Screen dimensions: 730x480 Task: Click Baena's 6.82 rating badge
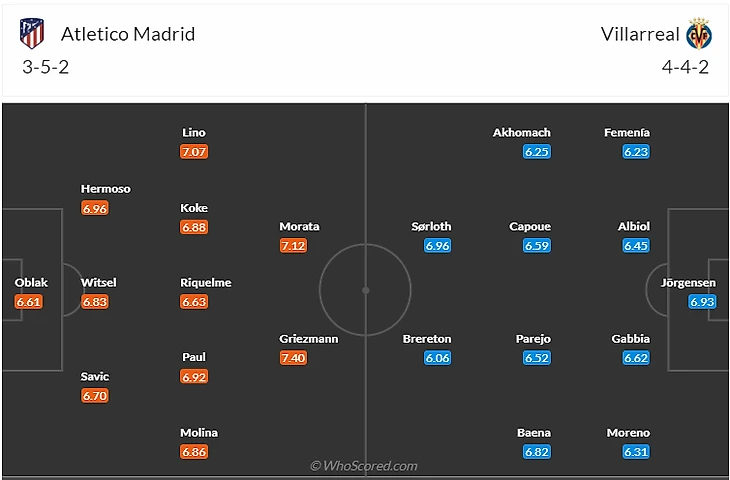537,452
